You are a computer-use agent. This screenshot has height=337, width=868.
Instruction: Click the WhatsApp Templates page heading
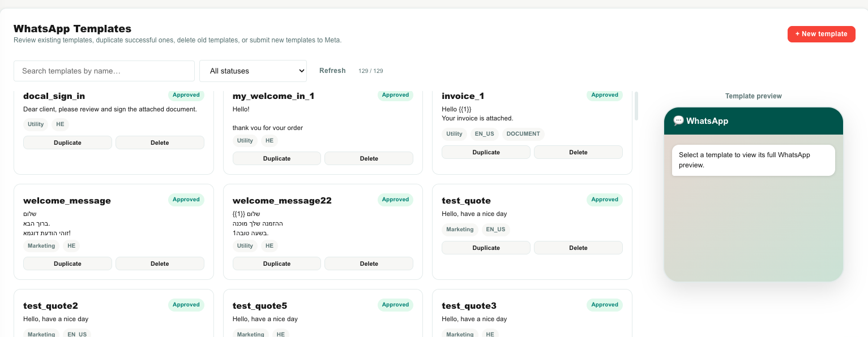[72, 29]
